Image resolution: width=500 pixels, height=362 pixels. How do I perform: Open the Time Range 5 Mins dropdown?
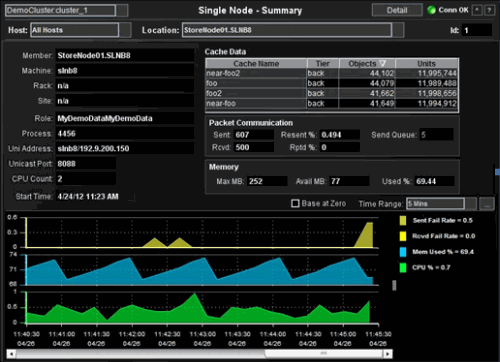(x=471, y=204)
